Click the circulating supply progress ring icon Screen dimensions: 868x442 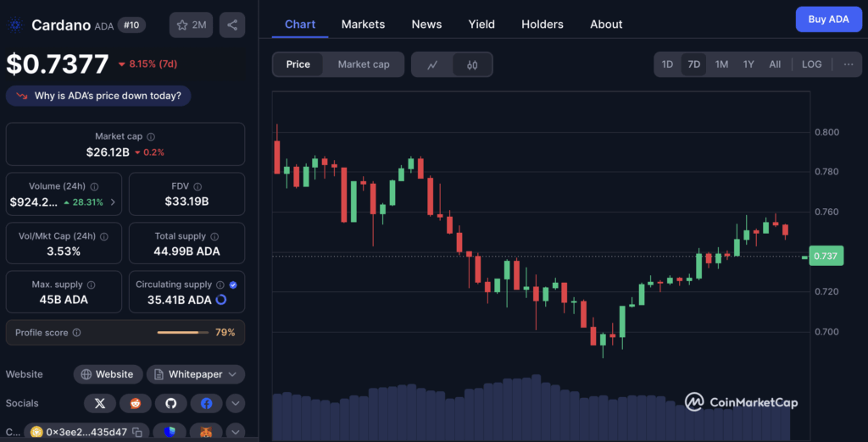pyautogui.click(x=221, y=300)
